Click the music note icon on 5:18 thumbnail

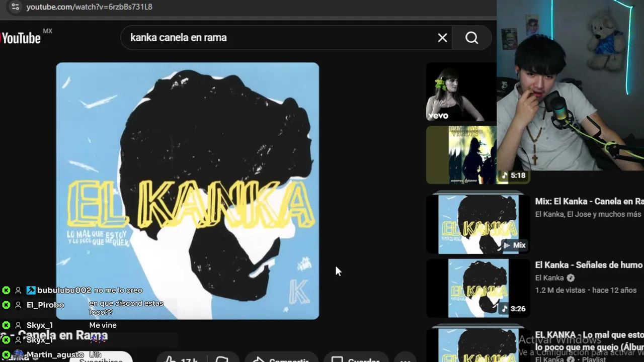[504, 175]
